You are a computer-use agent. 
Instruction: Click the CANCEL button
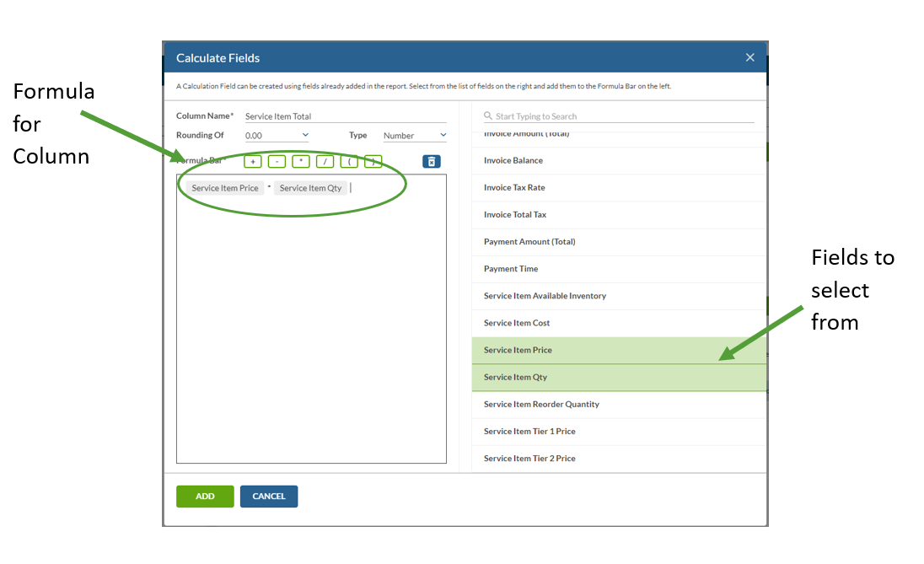click(269, 497)
